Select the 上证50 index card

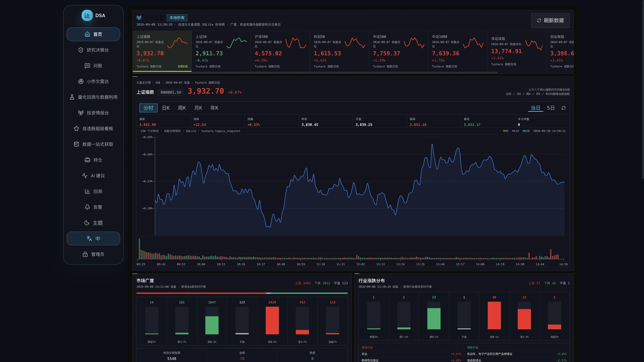pyautogui.click(x=221, y=51)
